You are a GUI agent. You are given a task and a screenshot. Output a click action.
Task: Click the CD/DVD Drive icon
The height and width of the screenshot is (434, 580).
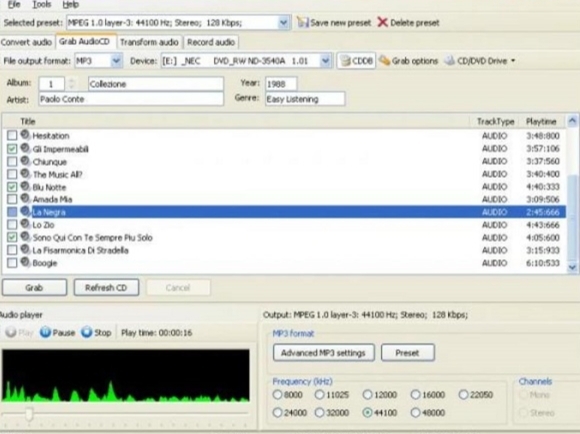pyautogui.click(x=449, y=61)
